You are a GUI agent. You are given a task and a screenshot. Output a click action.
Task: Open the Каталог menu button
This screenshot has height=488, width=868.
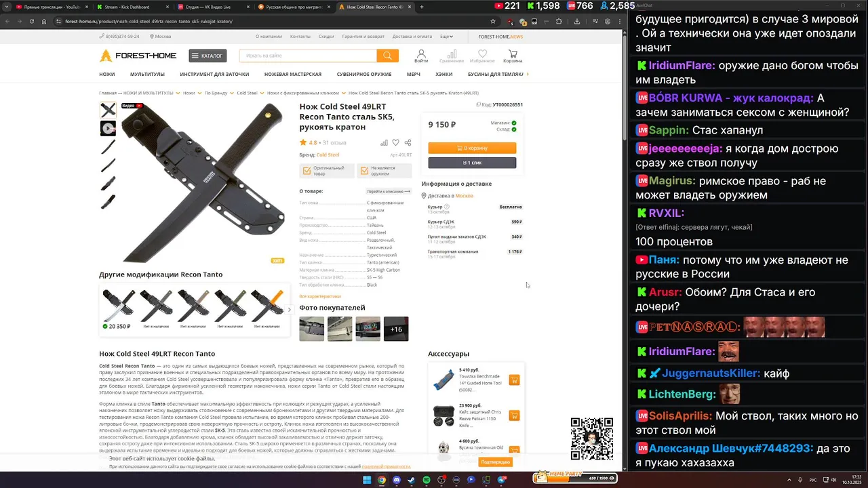tap(208, 56)
